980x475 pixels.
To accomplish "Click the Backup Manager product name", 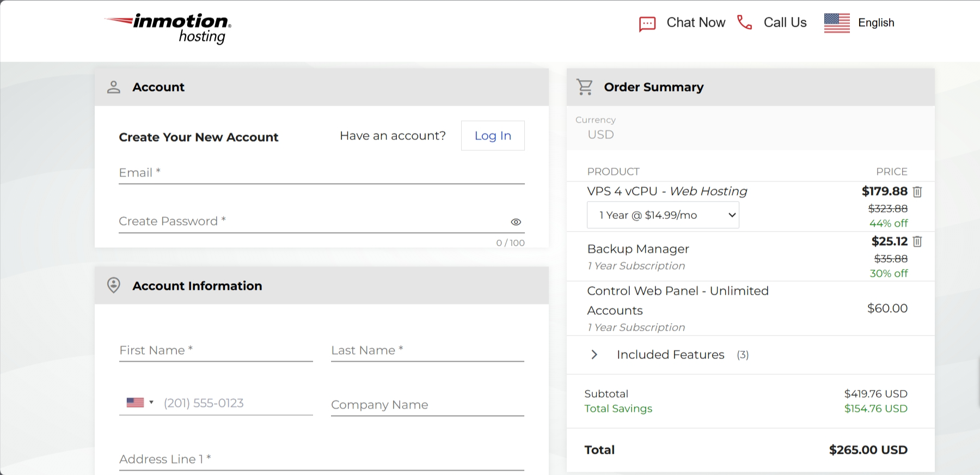I will click(638, 249).
